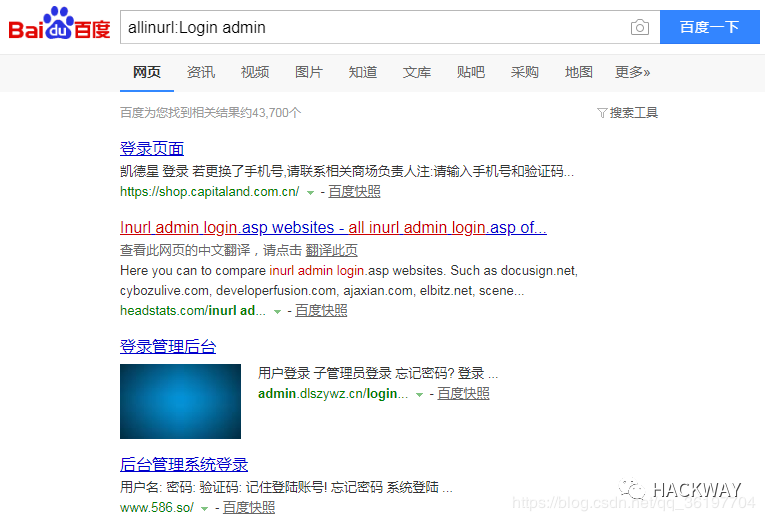This screenshot has width=765, height=521.
Task: Open 百度快照 for shop.capitaland.com.cn result
Action: point(354,192)
